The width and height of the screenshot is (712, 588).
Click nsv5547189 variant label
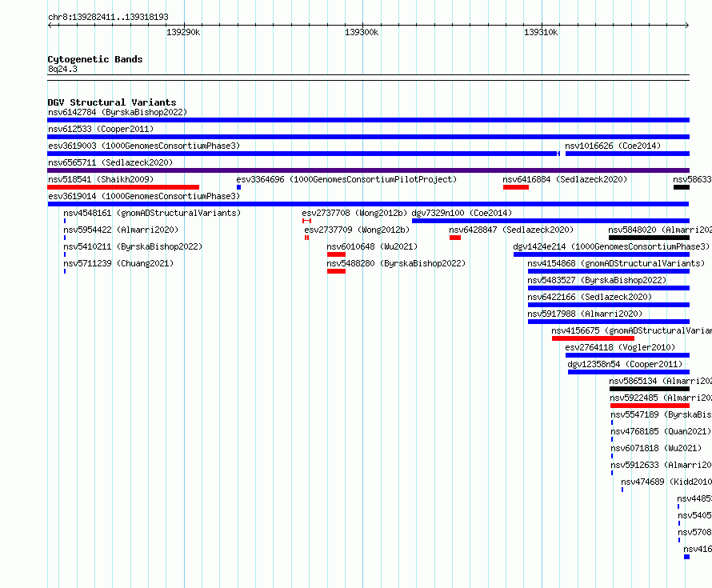click(661, 414)
